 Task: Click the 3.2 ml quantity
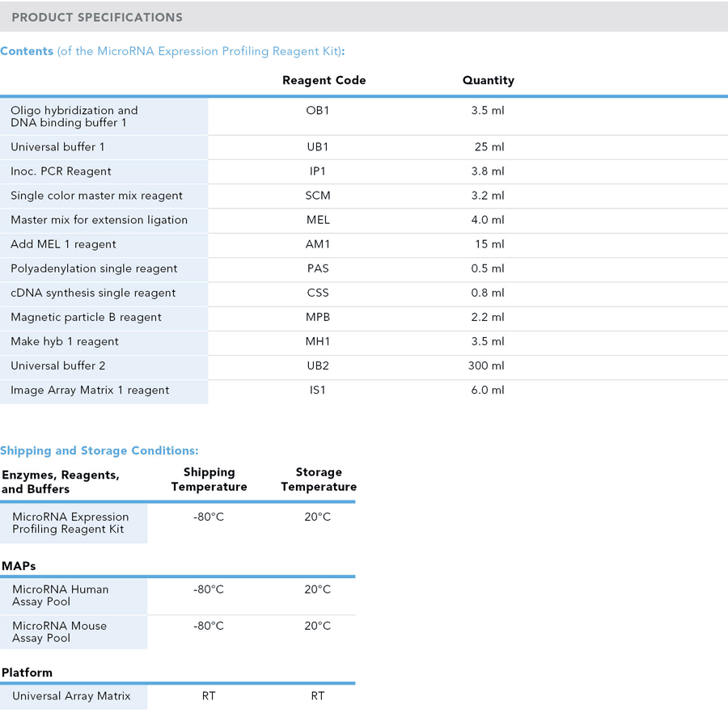(x=488, y=196)
